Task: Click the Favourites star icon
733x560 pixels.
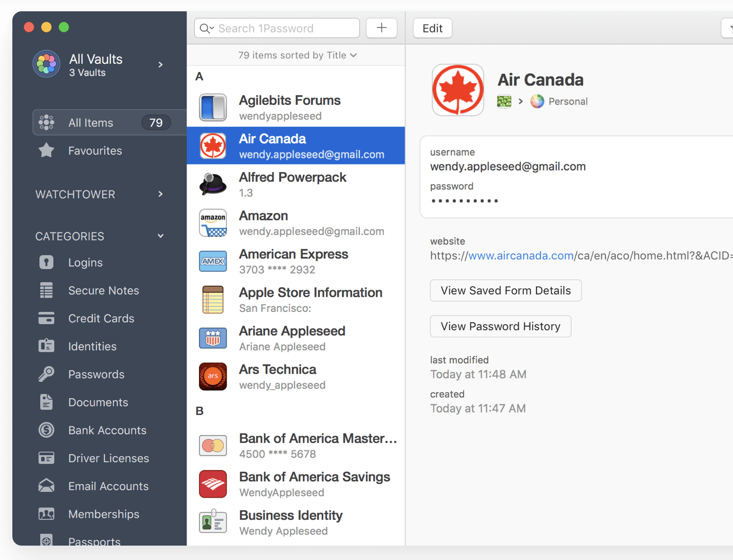Action: click(x=46, y=150)
